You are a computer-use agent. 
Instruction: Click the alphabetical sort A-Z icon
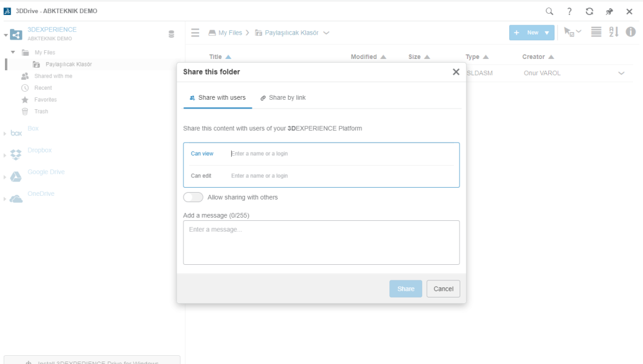[613, 32]
